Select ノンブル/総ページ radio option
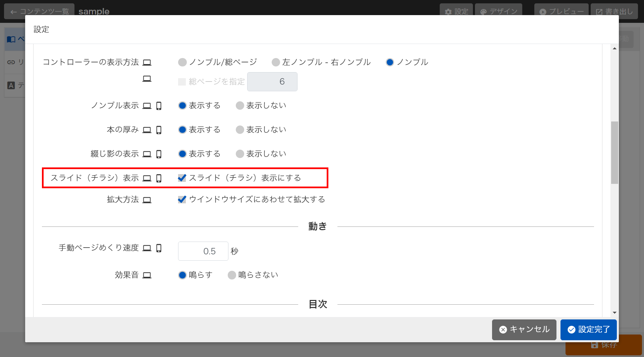The width and height of the screenshot is (644, 357). (182, 62)
